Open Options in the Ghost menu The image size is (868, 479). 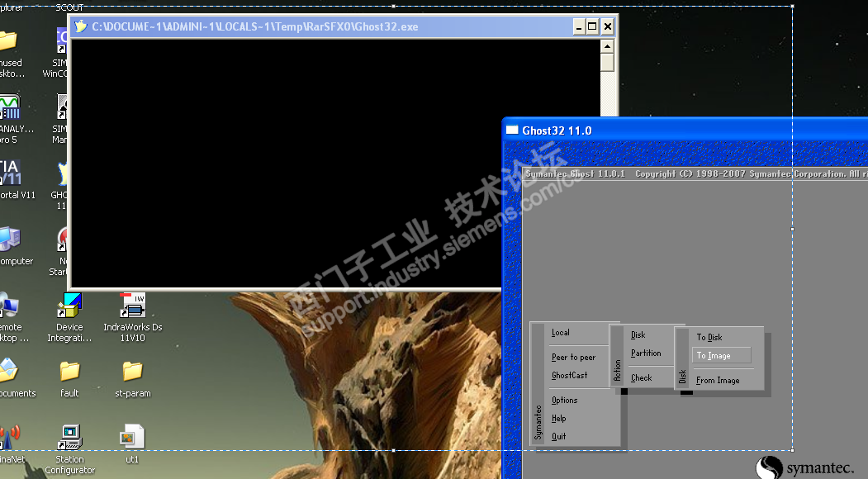564,400
